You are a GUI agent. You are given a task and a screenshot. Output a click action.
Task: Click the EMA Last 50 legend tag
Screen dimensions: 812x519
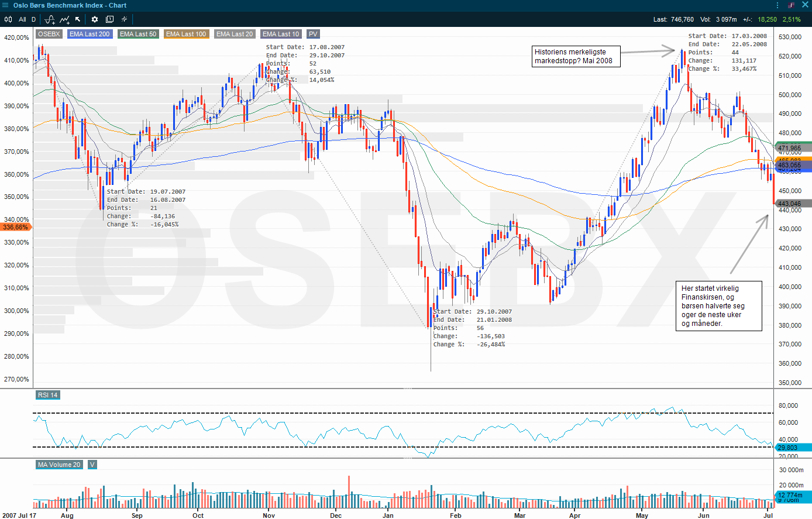pyautogui.click(x=138, y=34)
